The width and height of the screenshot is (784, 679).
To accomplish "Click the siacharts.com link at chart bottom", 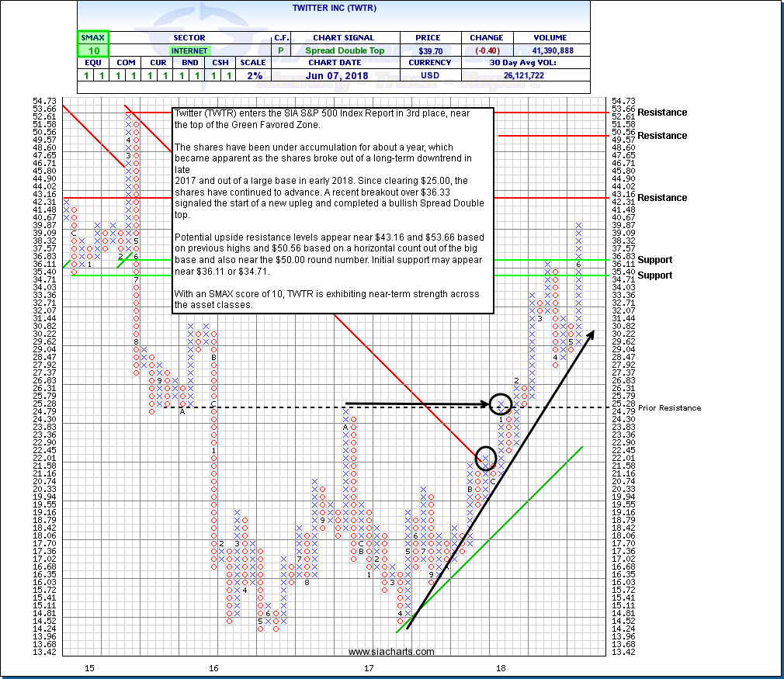I will coord(392,652).
